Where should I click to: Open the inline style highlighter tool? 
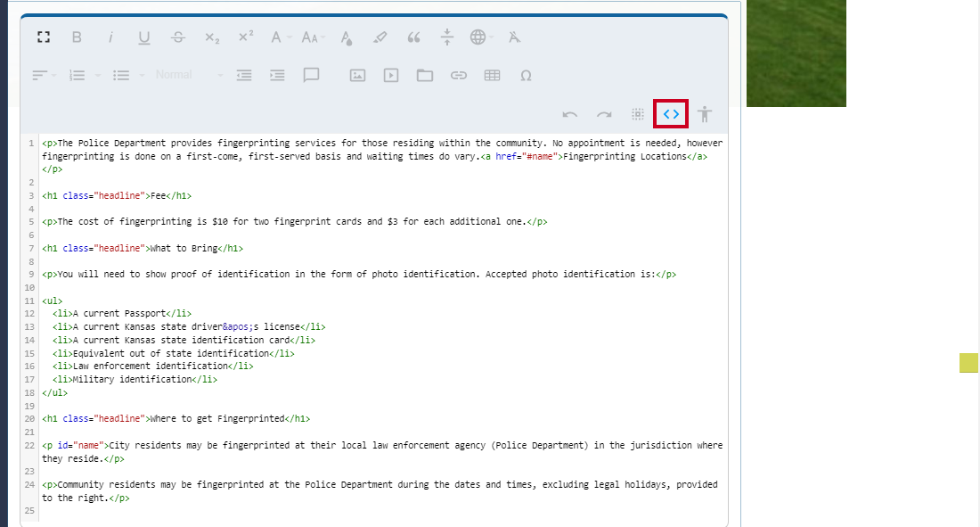380,37
